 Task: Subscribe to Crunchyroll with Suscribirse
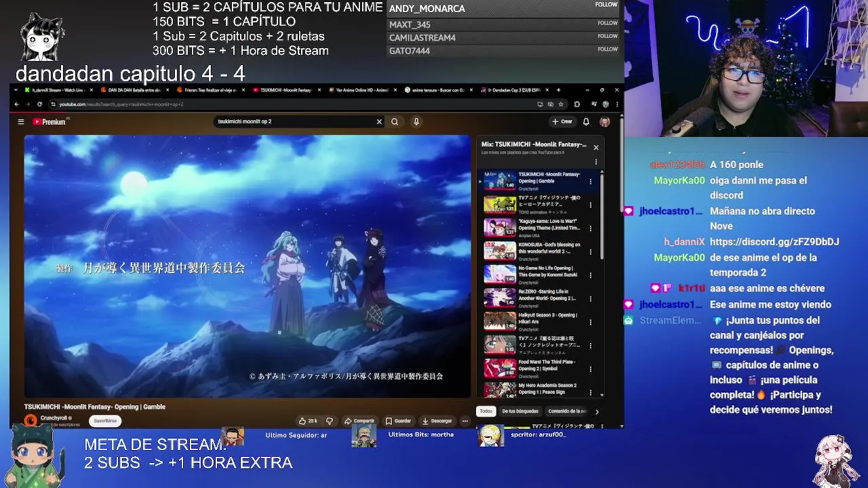[x=105, y=421]
